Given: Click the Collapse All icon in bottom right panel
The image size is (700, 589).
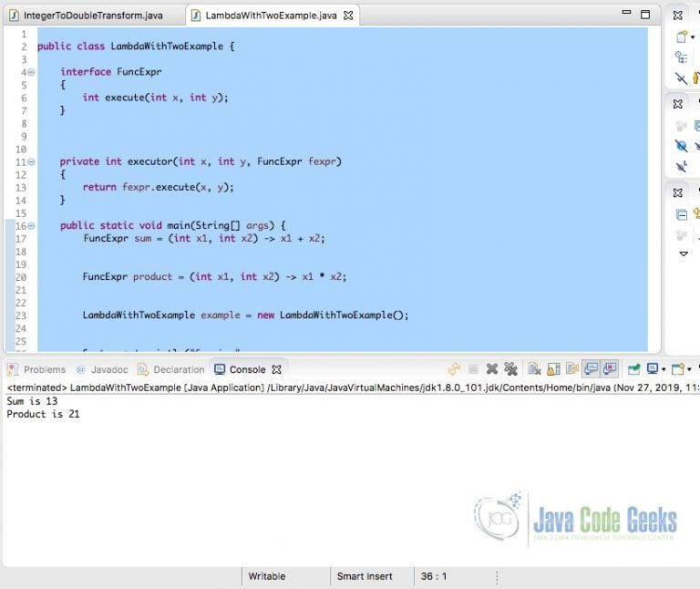Looking at the screenshot, I should [681, 215].
